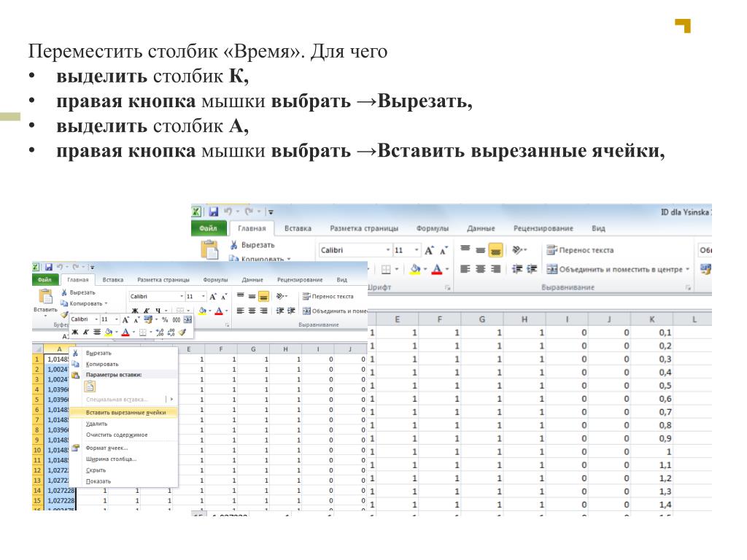Decrease font size in back window ribbon
The image size is (747, 560).
click(x=444, y=250)
